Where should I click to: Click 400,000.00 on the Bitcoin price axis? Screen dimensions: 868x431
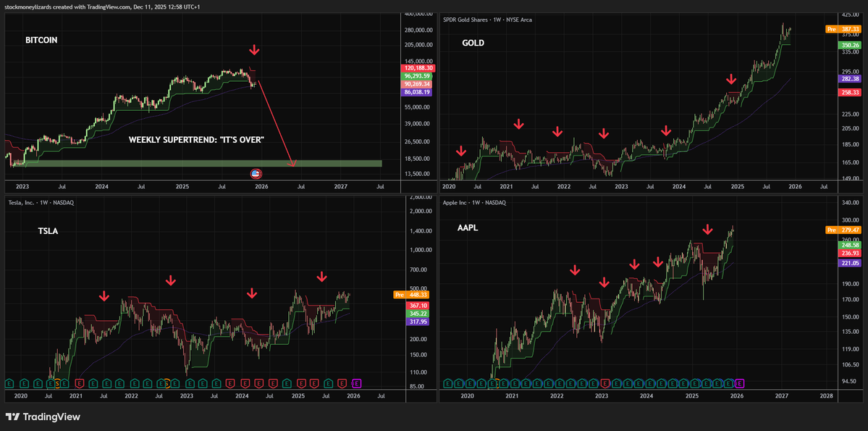click(x=418, y=14)
